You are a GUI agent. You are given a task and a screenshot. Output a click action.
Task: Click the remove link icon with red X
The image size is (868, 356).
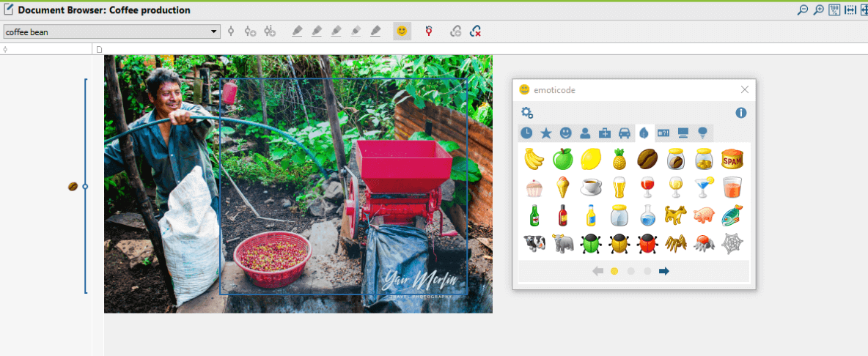[x=475, y=31]
